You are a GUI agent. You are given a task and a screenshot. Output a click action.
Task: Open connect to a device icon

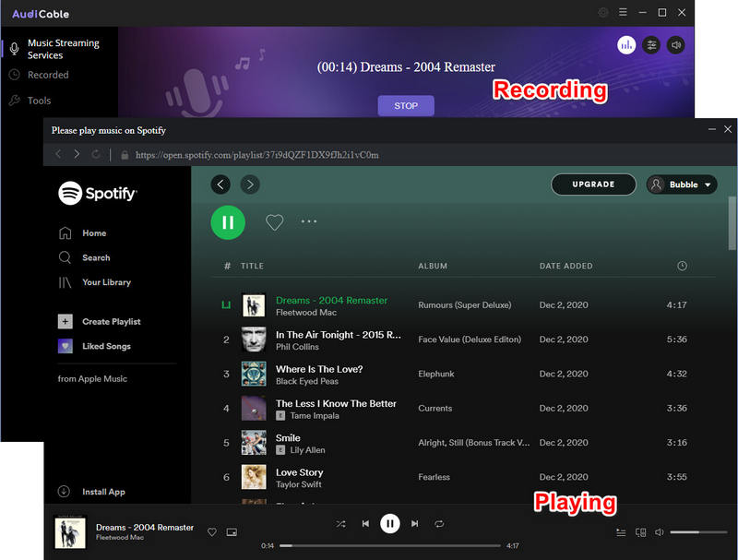coord(640,532)
